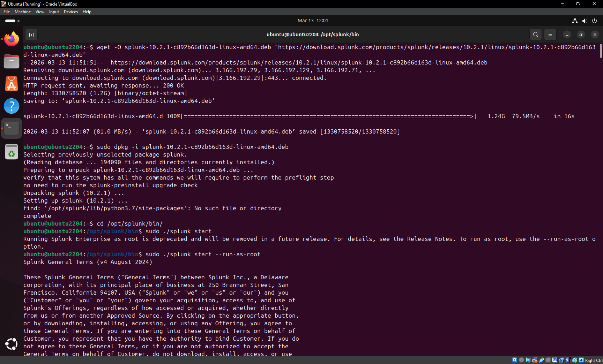Open the system status menu at top right

[x=585, y=21]
